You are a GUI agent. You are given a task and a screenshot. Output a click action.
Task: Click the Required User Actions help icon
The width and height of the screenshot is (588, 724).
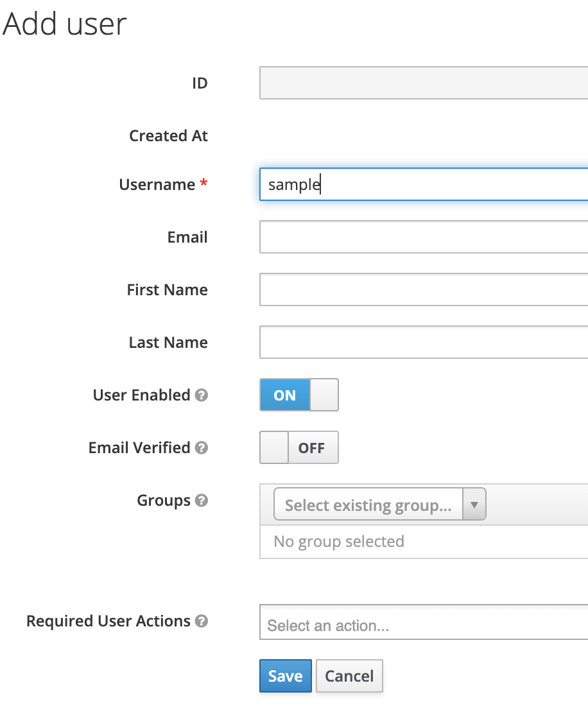coord(202,621)
